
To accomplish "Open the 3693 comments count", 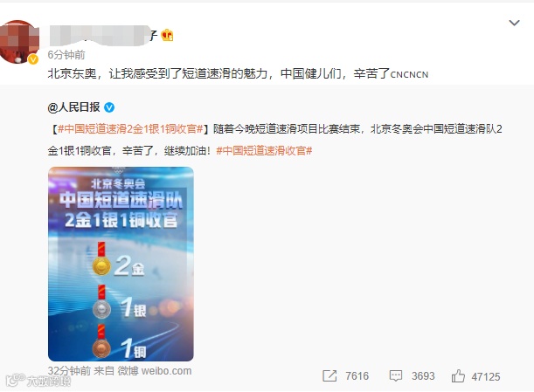I will point(423,376).
